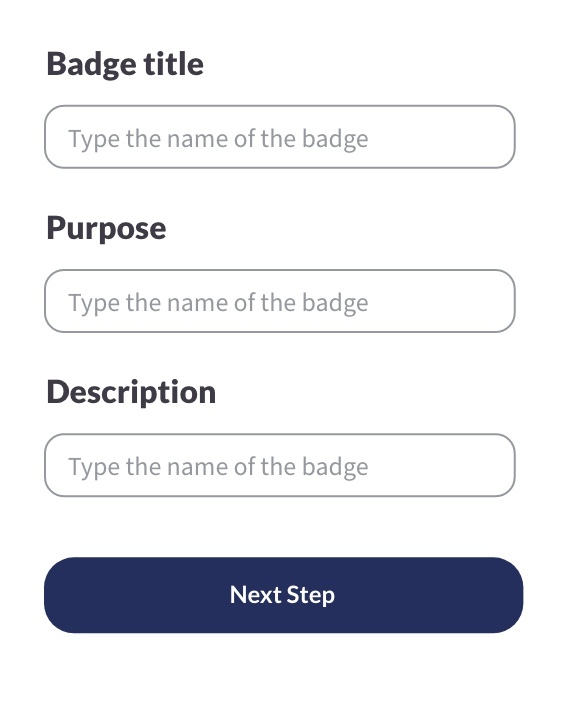The image size is (576, 712).
Task: Select the Description input box
Action: pyautogui.click(x=280, y=465)
